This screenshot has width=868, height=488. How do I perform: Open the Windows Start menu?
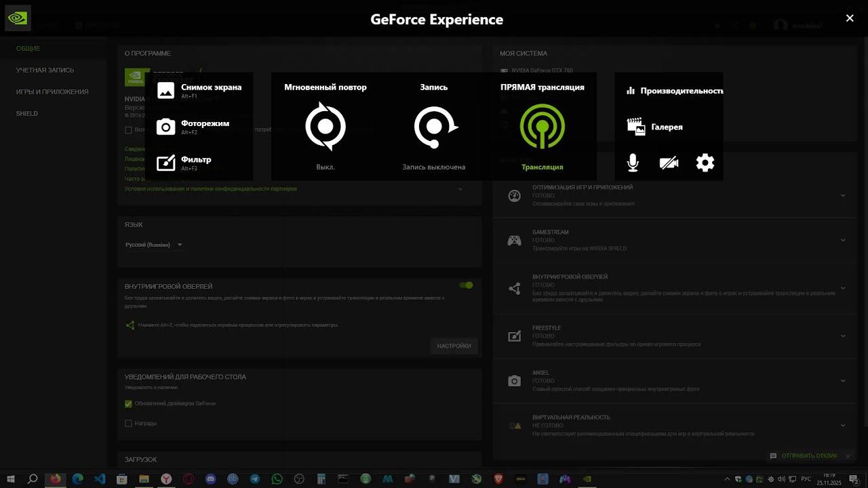point(11,479)
